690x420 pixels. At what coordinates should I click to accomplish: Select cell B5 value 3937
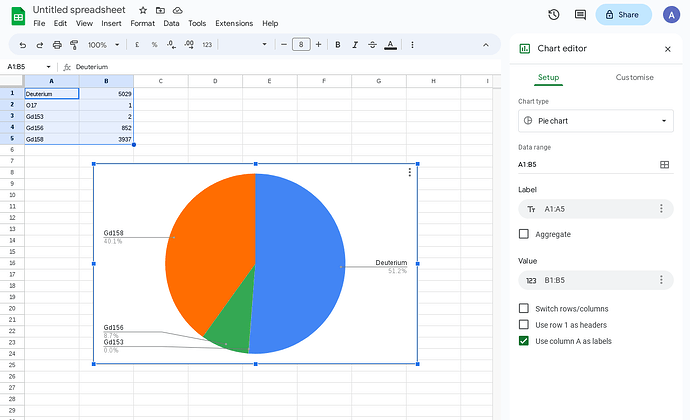(106, 139)
